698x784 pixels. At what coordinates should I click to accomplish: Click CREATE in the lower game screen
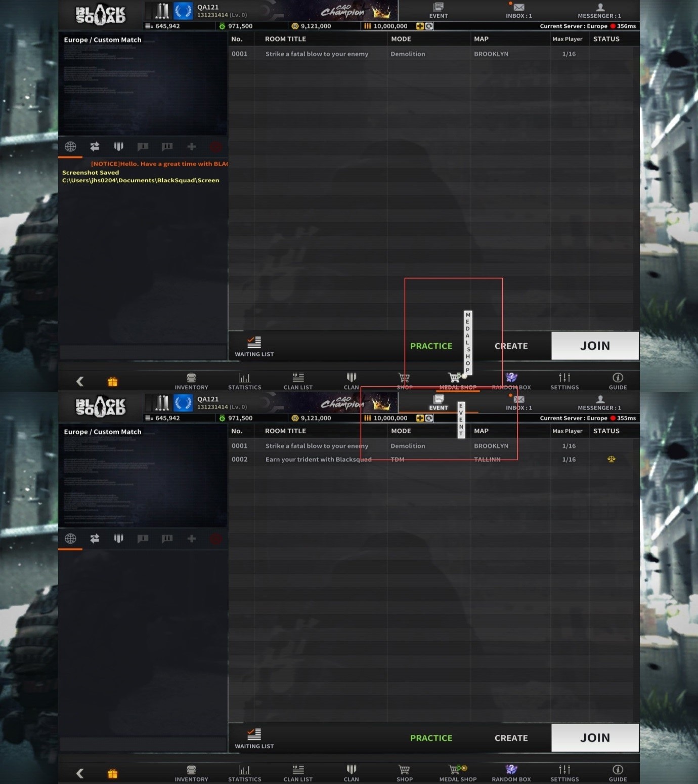tap(511, 738)
